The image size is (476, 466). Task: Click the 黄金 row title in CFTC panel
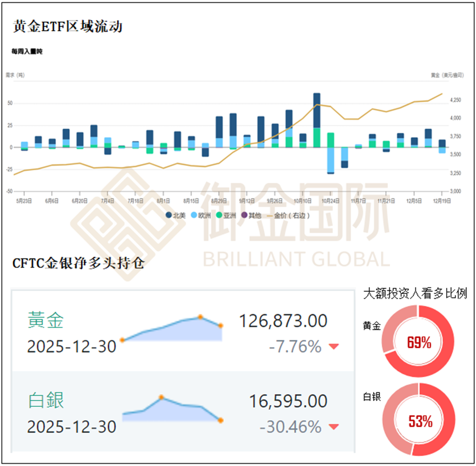pos(46,320)
